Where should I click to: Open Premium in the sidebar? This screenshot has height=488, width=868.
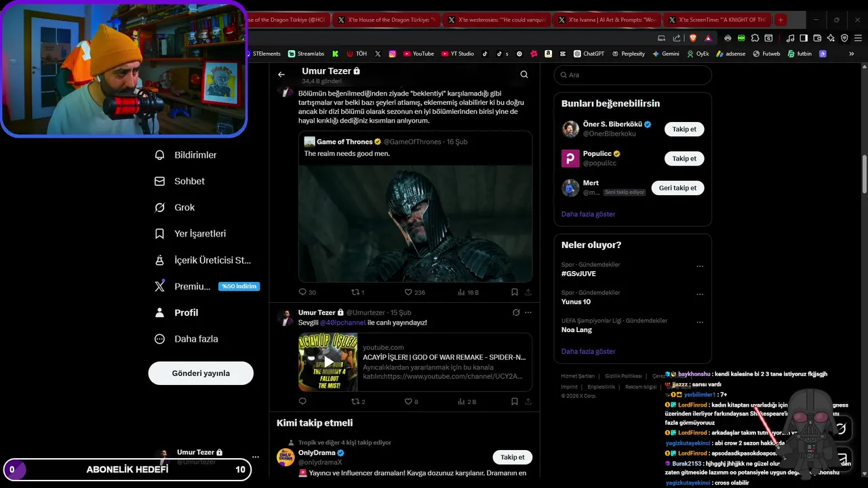[x=206, y=287]
